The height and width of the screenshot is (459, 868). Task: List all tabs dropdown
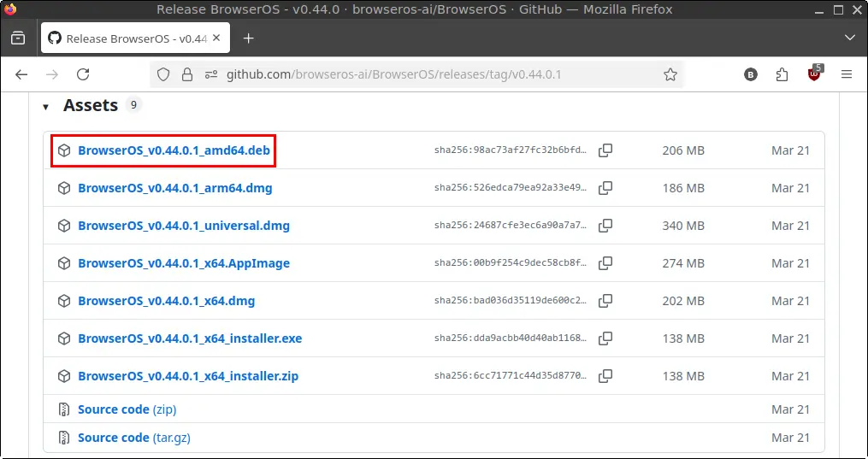(x=850, y=38)
